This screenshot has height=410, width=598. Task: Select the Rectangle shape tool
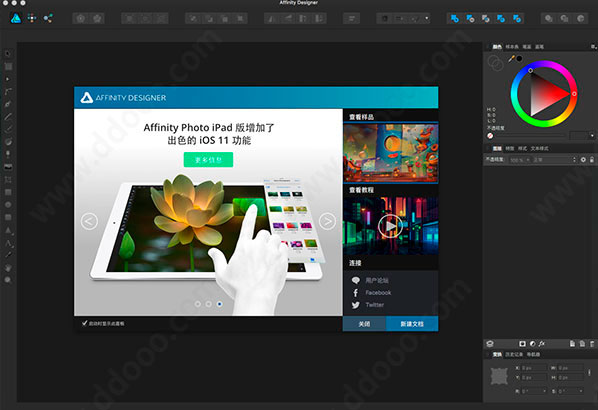point(8,192)
